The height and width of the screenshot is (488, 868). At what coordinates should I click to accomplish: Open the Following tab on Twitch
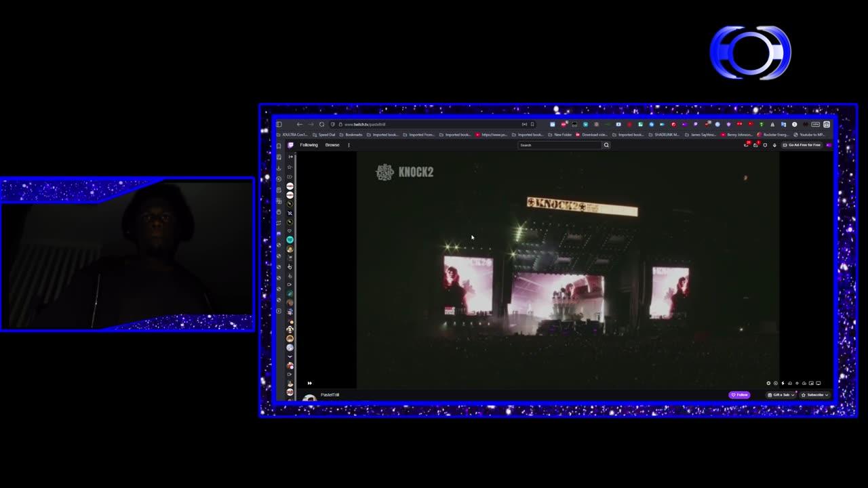pyautogui.click(x=309, y=145)
